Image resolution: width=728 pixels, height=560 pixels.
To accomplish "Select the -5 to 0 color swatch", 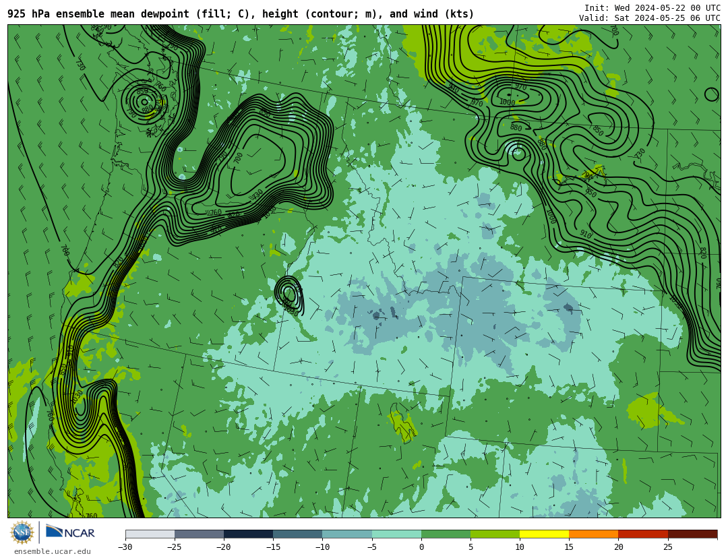I will [396, 534].
